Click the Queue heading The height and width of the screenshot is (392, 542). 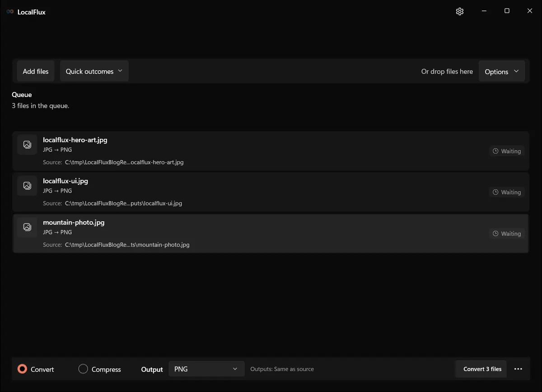[x=22, y=95]
